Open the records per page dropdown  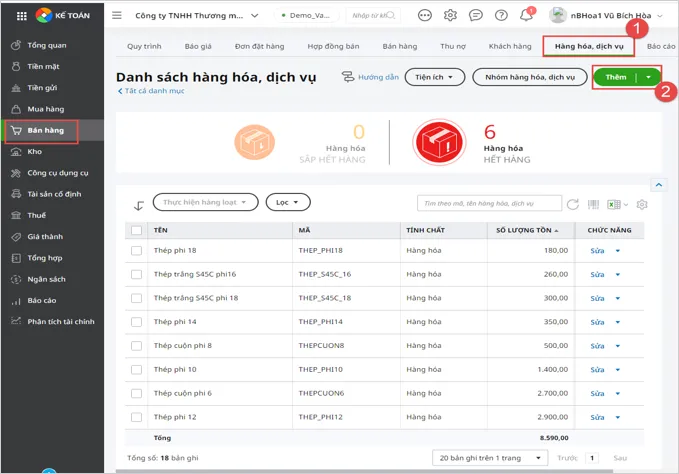point(487,458)
